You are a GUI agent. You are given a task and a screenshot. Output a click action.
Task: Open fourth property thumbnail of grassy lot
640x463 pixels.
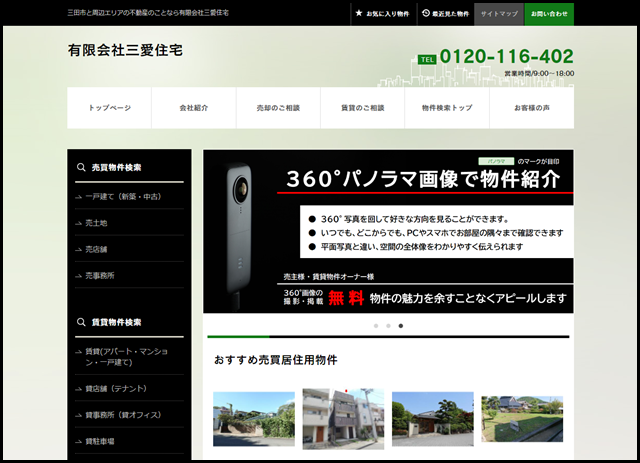point(522,419)
